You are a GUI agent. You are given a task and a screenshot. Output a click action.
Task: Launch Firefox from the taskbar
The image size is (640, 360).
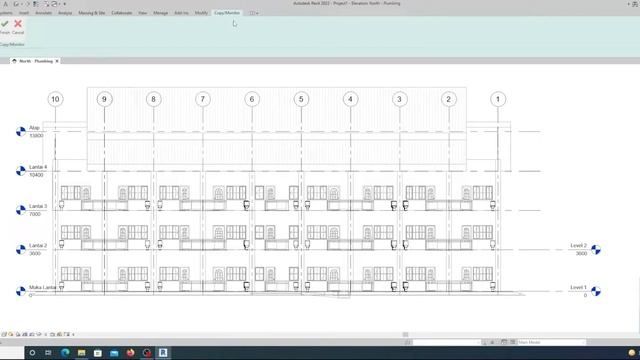(x=130, y=353)
